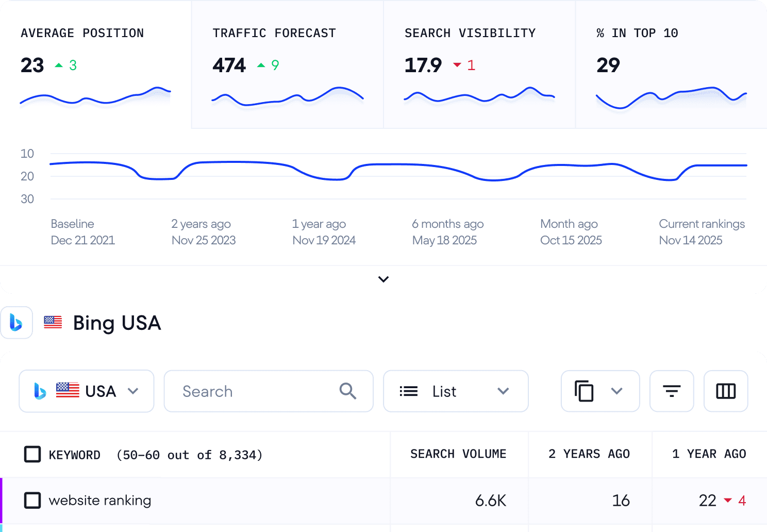Screen dimensions: 767x532
Task: Click the 'website ranking' keyword link
Action: tap(100, 501)
